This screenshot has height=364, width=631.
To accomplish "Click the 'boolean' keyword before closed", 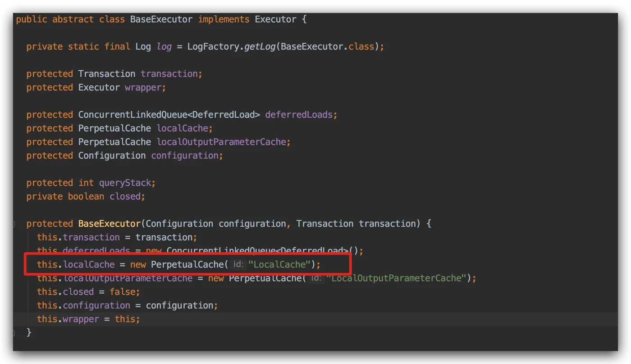I will pyautogui.click(x=86, y=196).
